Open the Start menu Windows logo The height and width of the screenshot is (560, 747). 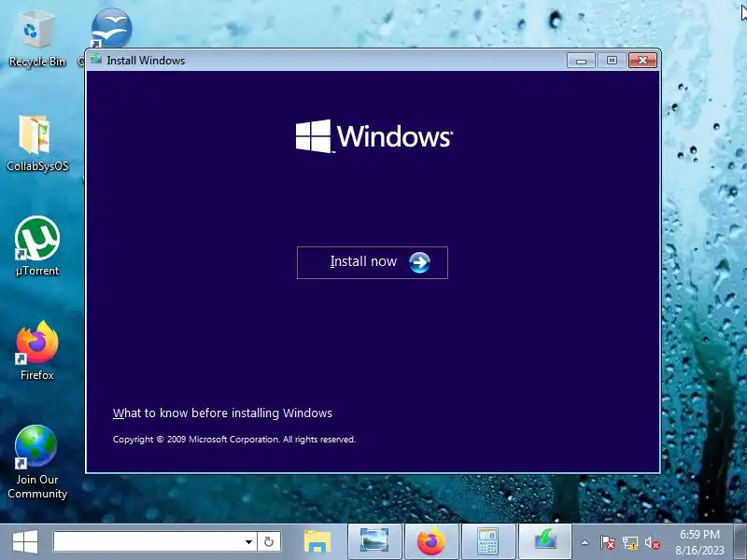pos(25,542)
